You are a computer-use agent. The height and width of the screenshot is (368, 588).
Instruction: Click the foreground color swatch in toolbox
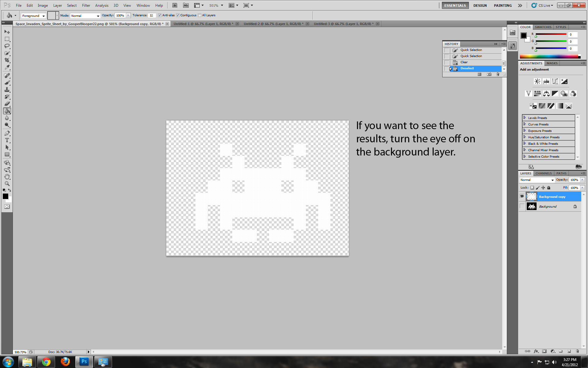(x=6, y=196)
